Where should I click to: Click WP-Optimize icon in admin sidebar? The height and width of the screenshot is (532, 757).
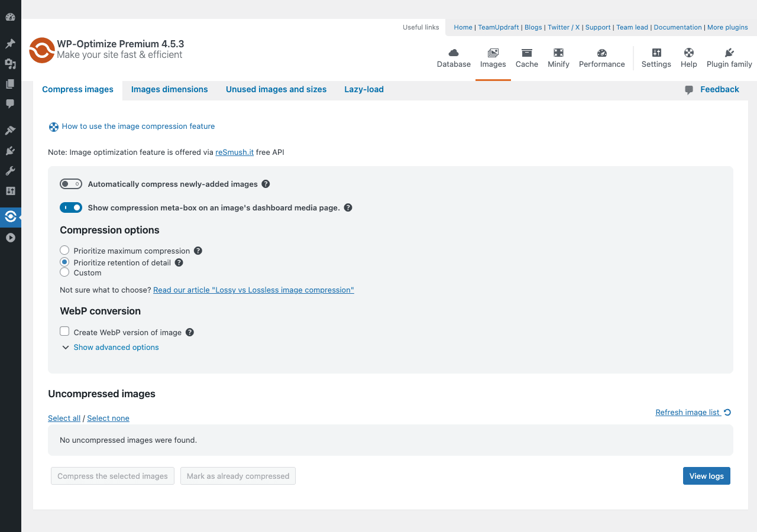coord(10,217)
